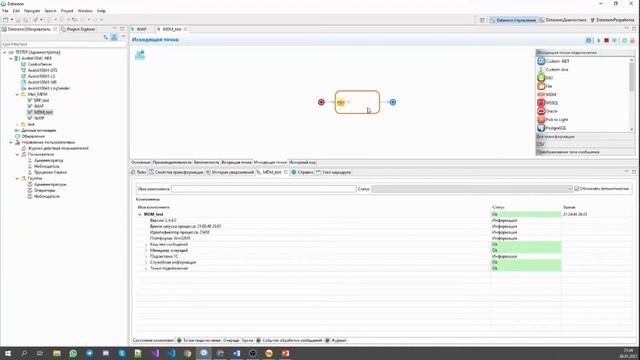The image size is (640, 360).
Task: Expand the test folder in tree
Action: (17, 124)
